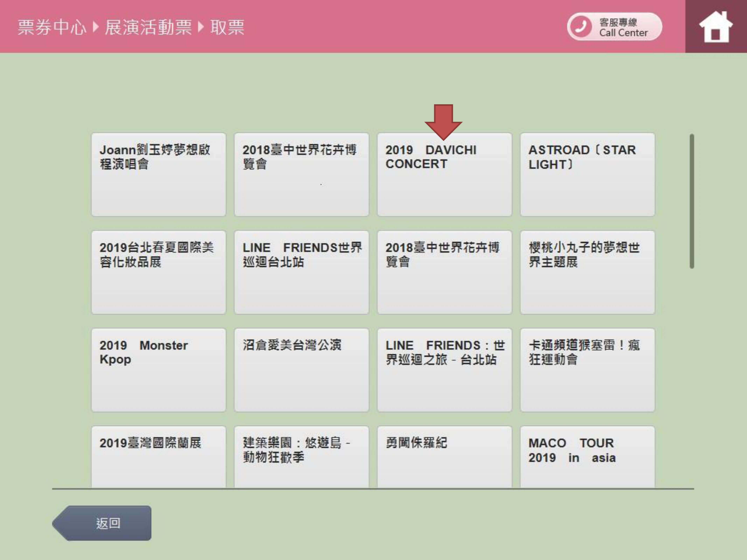The width and height of the screenshot is (747, 560).
Task: Click 票券中心 in the breadcrumb
Action: (52, 27)
